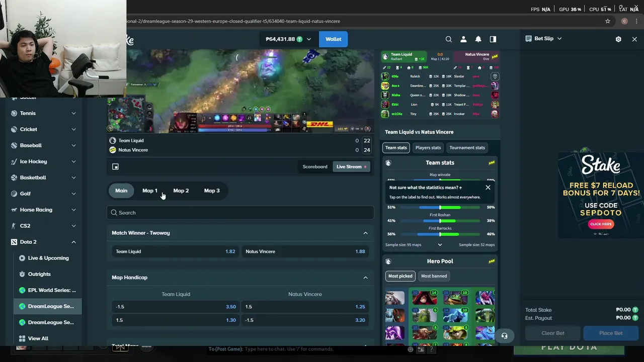Open Live & Upcoming under Dota 2
Image resolution: width=644 pixels, height=362 pixels.
48,258
